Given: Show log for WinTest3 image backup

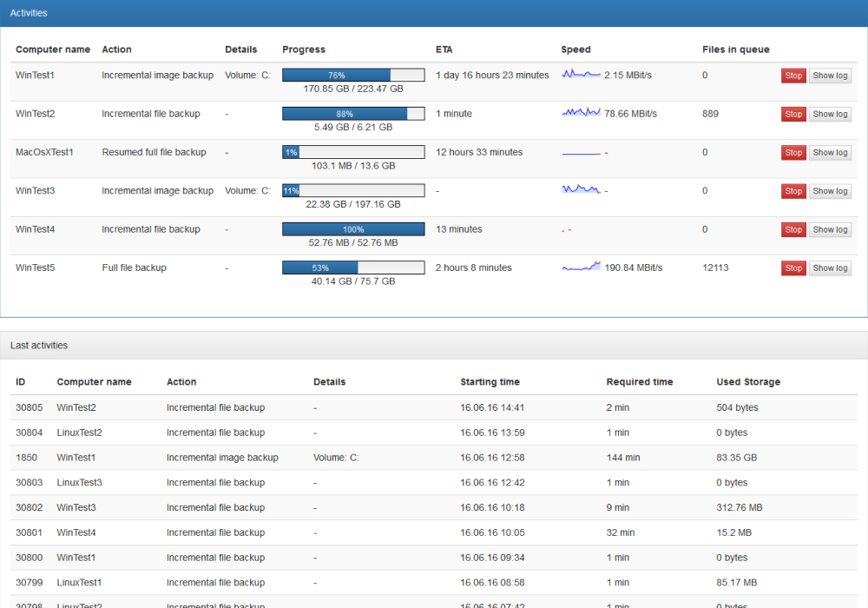Looking at the screenshot, I should coord(829,190).
